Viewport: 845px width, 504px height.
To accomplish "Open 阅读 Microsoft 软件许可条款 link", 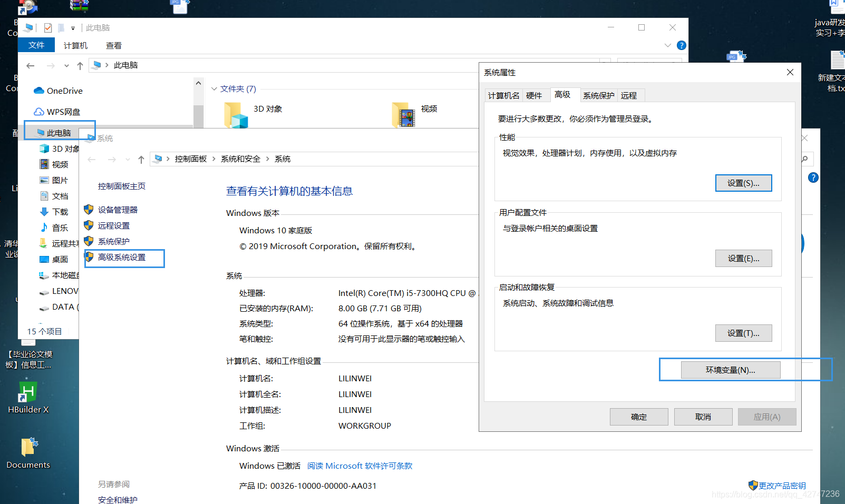I will pos(360,466).
